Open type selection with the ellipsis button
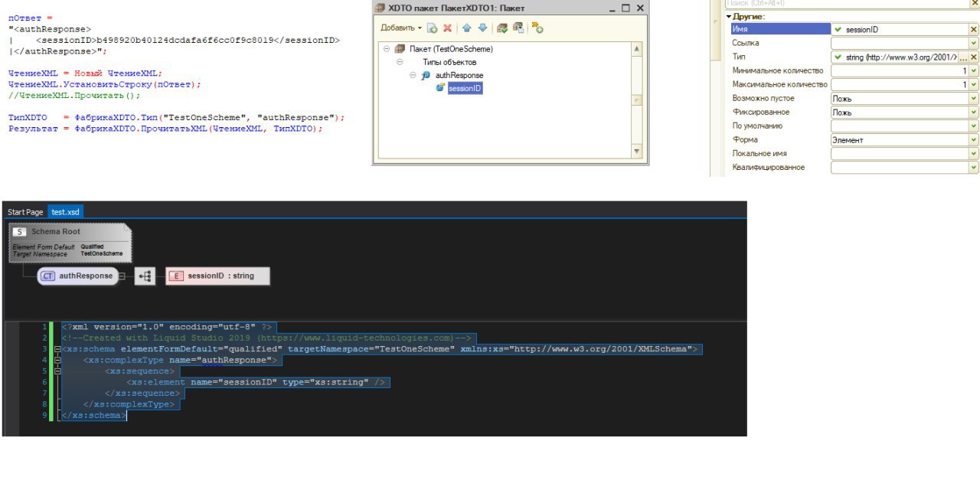This screenshot has height=480, width=980. (963, 57)
